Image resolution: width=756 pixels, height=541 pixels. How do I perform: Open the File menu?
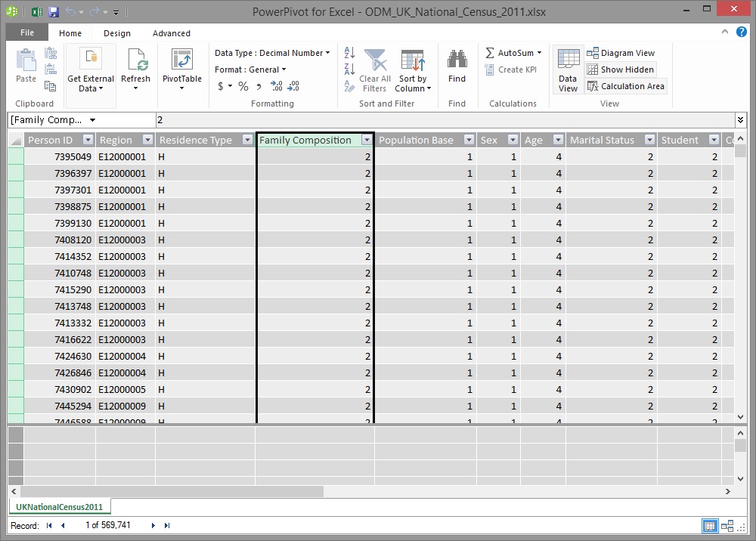(x=27, y=32)
